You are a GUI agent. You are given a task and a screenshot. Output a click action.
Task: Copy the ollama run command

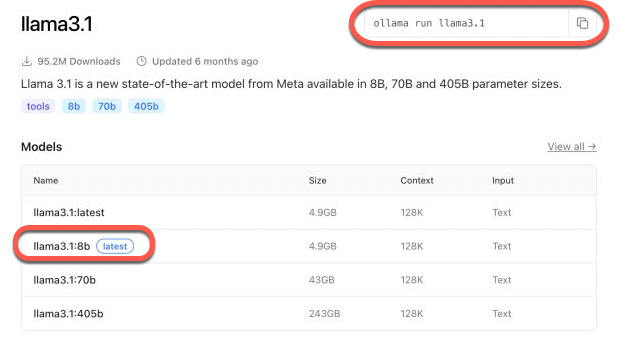click(x=582, y=23)
